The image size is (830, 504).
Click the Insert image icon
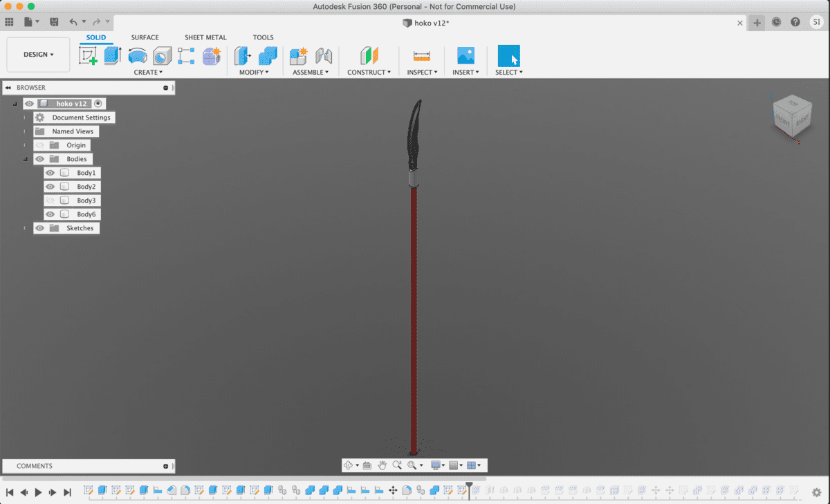pyautogui.click(x=465, y=56)
